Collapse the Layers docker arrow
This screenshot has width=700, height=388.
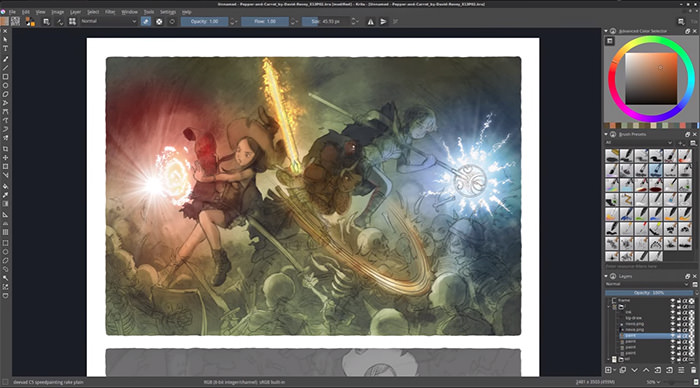pos(606,276)
